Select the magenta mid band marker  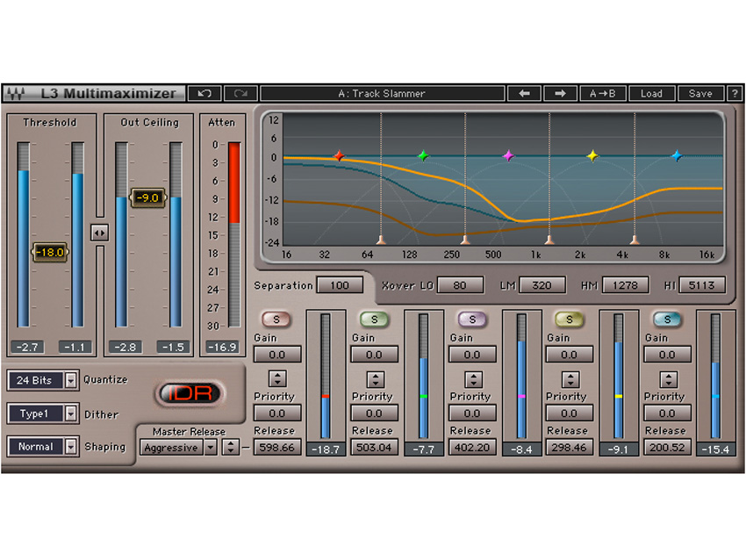tap(508, 155)
